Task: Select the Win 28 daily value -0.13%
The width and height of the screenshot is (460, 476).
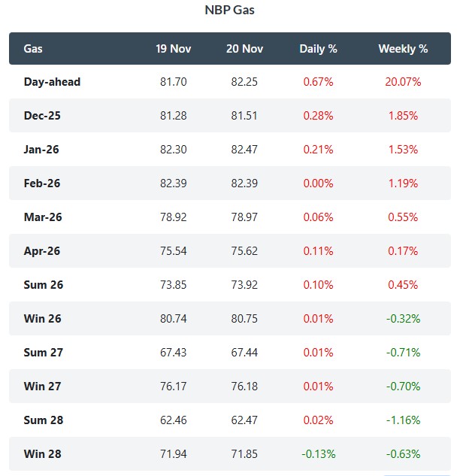Action: pyautogui.click(x=318, y=454)
